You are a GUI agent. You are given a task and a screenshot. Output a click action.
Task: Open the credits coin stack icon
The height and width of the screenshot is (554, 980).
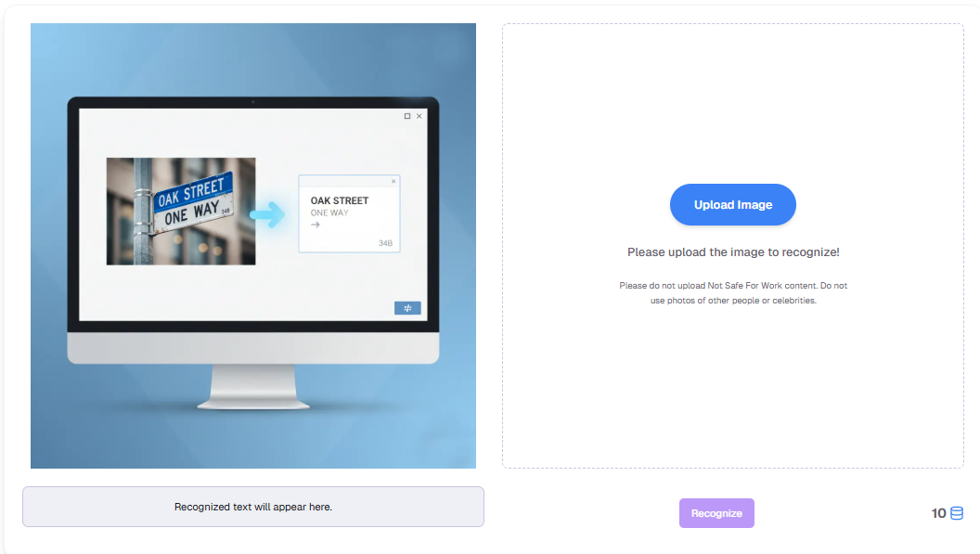(x=957, y=513)
